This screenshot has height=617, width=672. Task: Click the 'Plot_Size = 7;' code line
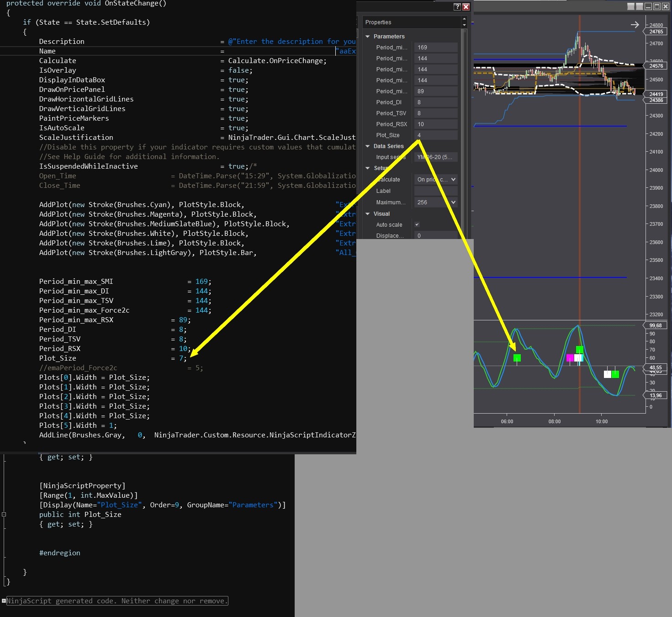(113, 358)
